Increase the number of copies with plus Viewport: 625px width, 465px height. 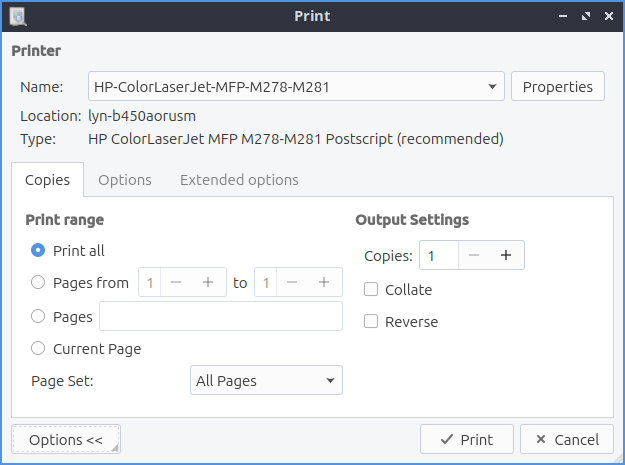506,256
